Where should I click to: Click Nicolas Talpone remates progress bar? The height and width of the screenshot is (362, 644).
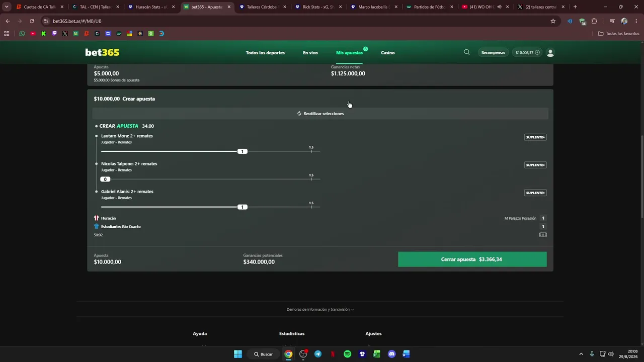[x=210, y=179]
